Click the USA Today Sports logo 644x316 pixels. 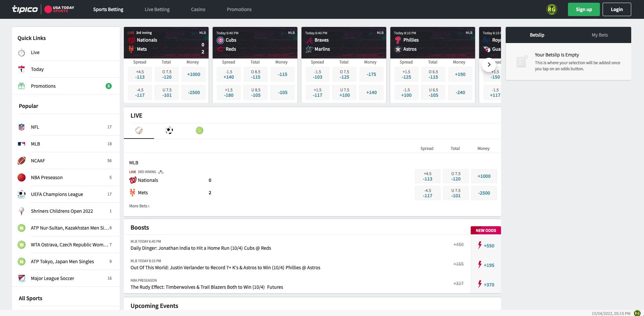[59, 9]
